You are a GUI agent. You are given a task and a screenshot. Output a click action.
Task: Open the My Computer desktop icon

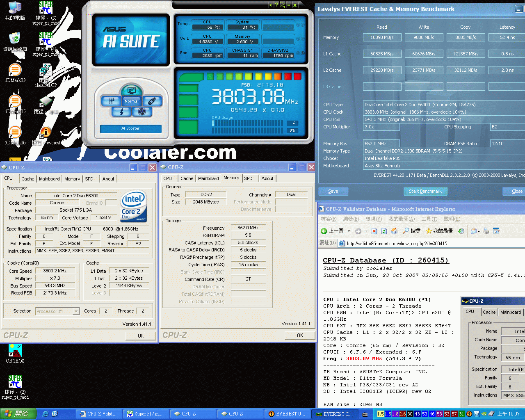point(15,11)
